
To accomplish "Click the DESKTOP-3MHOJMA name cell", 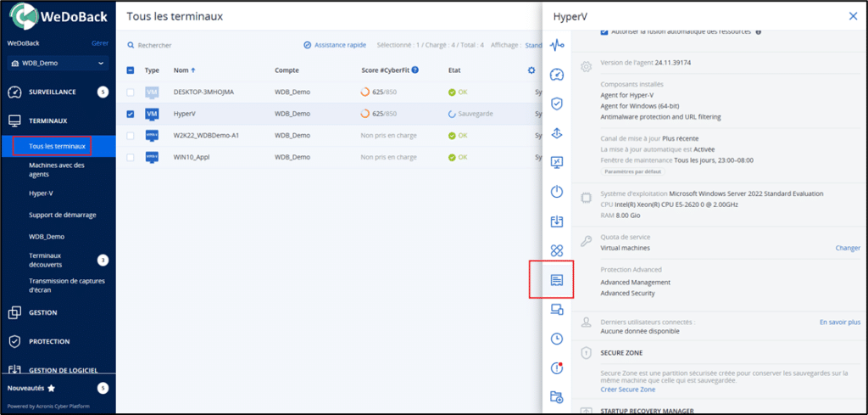I will [x=203, y=92].
